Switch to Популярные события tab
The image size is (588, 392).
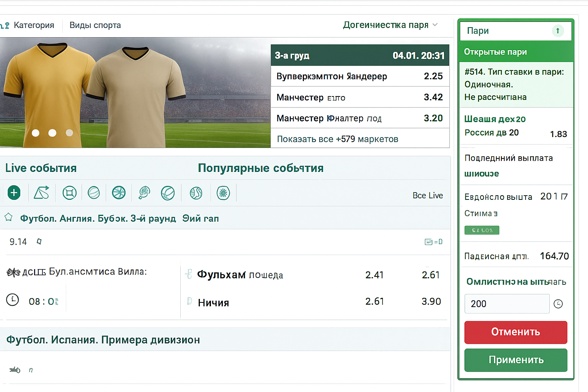tap(260, 168)
